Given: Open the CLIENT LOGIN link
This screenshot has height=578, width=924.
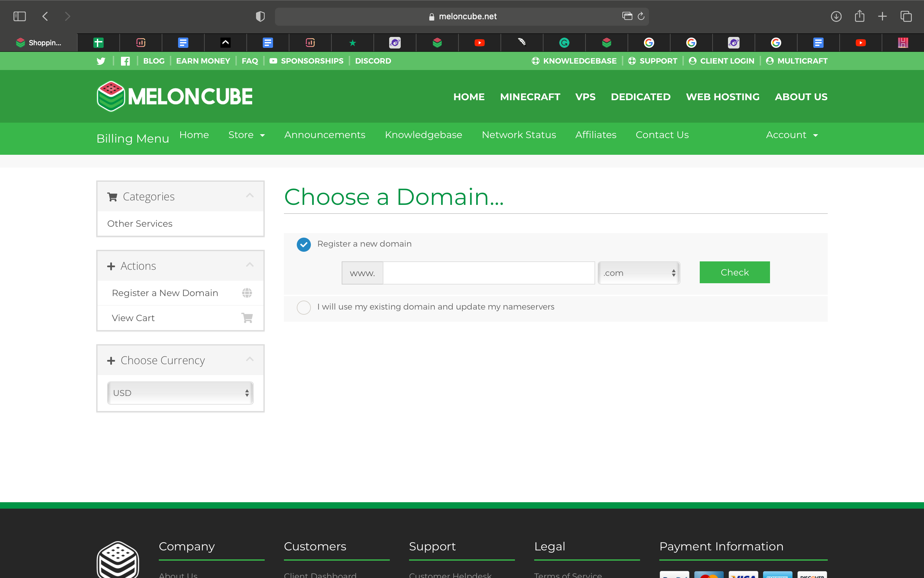Looking at the screenshot, I should (x=722, y=61).
